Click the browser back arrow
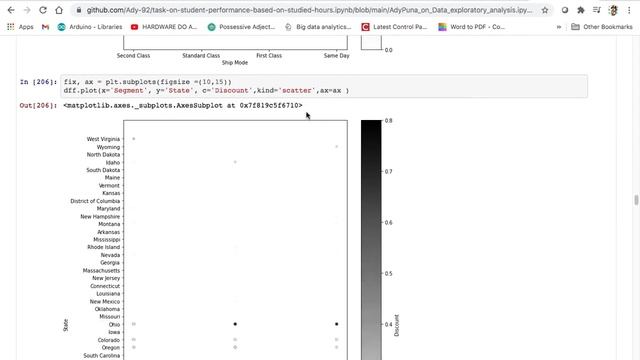 point(11,10)
